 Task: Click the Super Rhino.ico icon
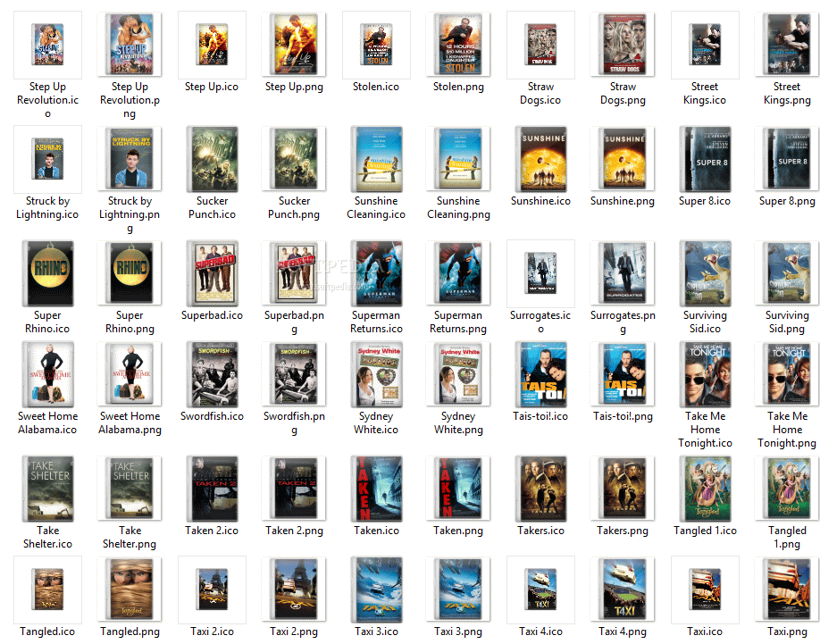[47, 273]
